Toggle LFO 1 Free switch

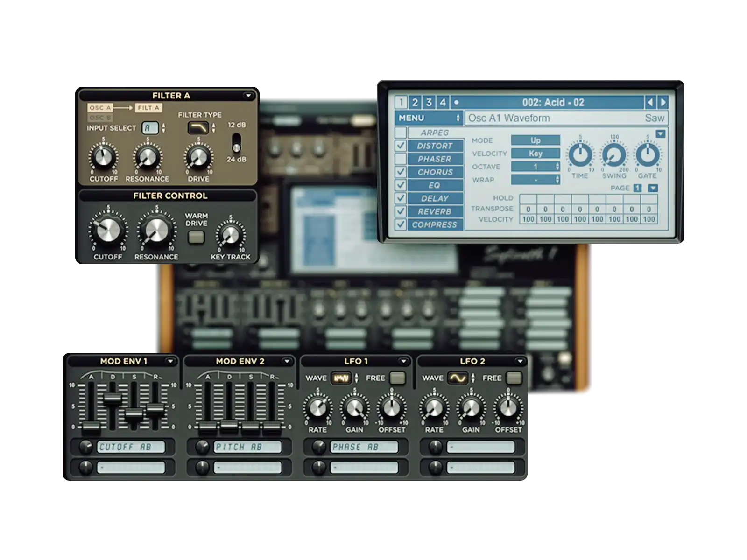[397, 378]
